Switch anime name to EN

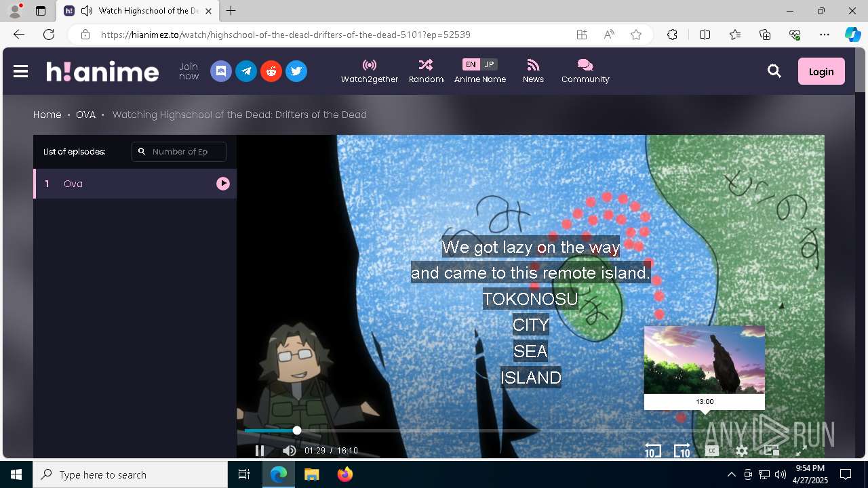pos(471,64)
